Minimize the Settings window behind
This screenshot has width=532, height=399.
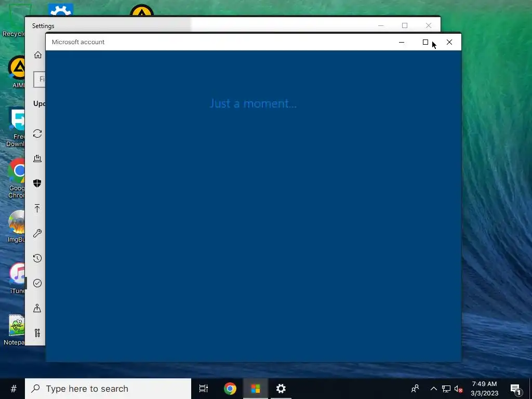pyautogui.click(x=381, y=25)
